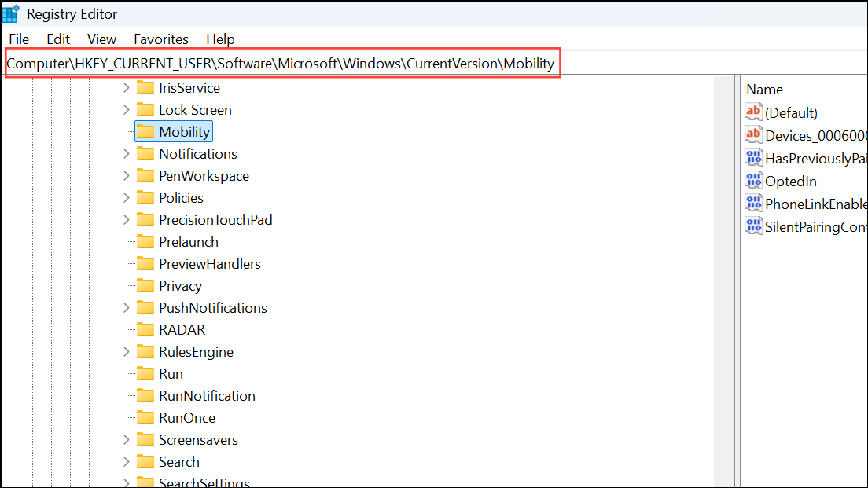868x488 pixels.
Task: Click the RunOnce folder icon
Action: pos(145,418)
